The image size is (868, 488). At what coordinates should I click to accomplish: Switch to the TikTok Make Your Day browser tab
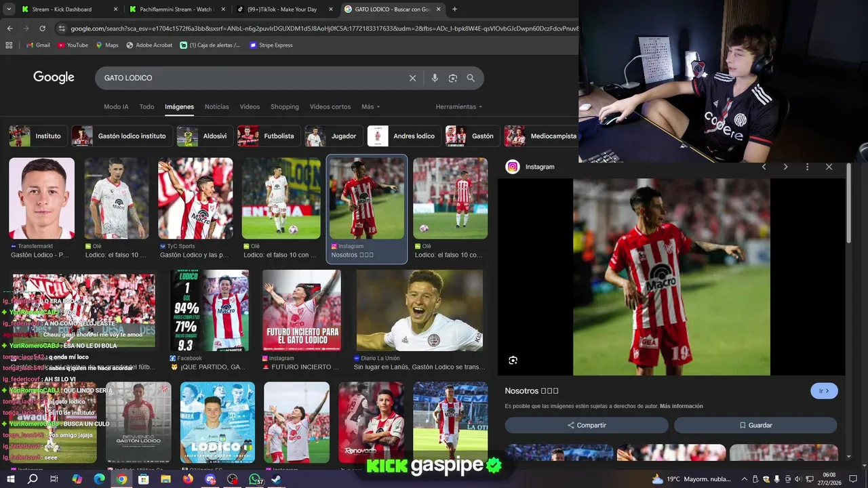(x=283, y=9)
